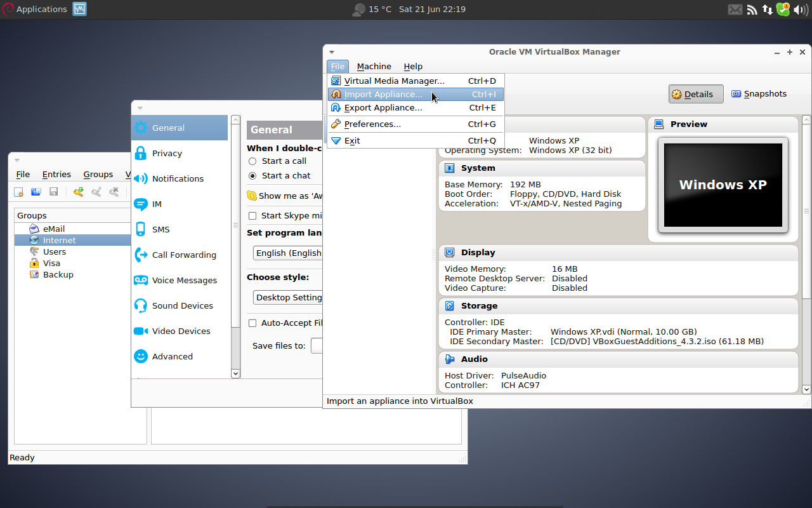
Task: Choose Import Appliance... menu entry
Action: [416, 94]
